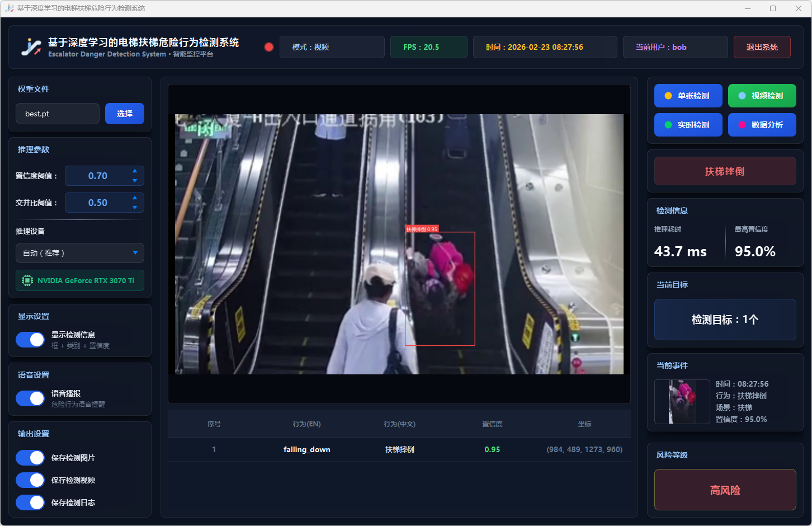The width and height of the screenshot is (812, 526).
Task: Toggle the 保存检测视频 switch
Action: pos(30,480)
